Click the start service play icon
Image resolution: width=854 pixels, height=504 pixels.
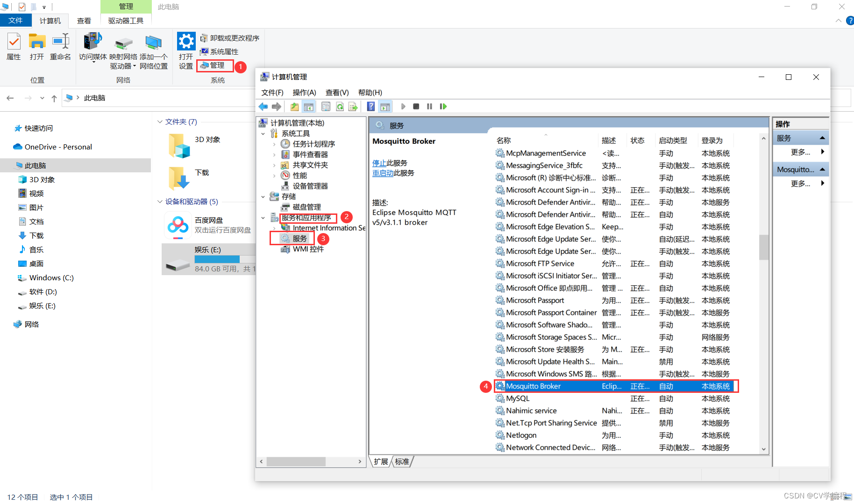403,106
